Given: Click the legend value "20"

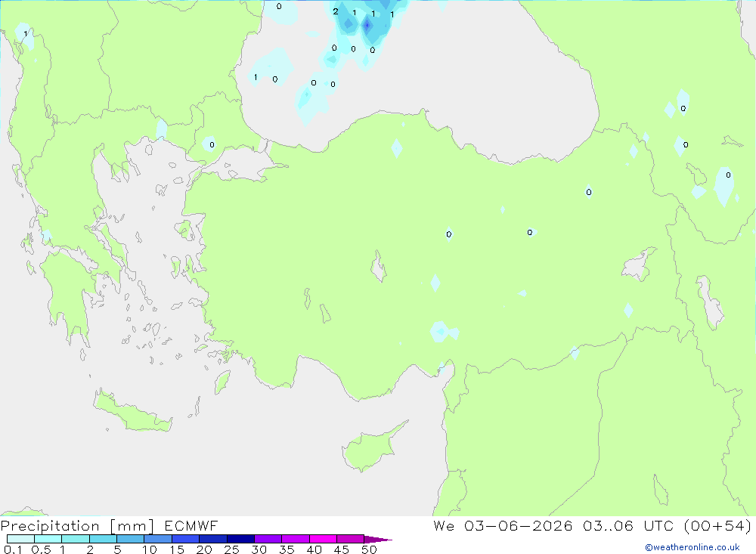Looking at the screenshot, I should click(204, 549).
